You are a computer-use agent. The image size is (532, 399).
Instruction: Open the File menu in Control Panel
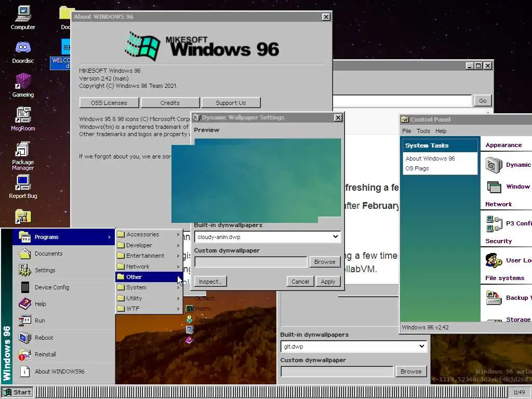406,131
